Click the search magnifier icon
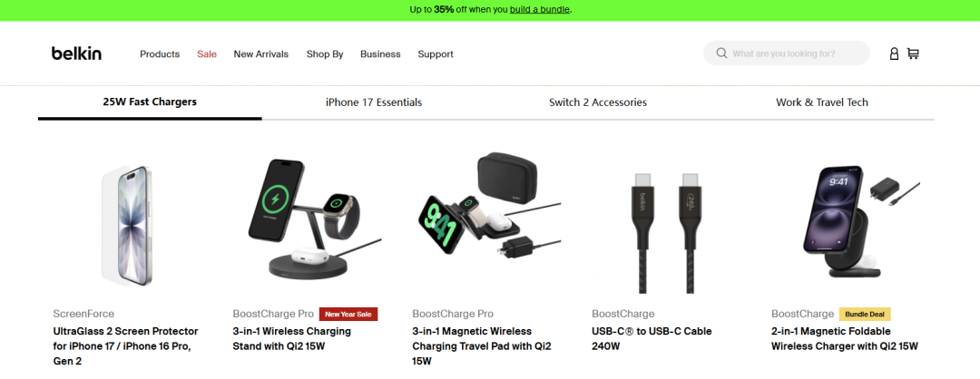 coord(721,53)
